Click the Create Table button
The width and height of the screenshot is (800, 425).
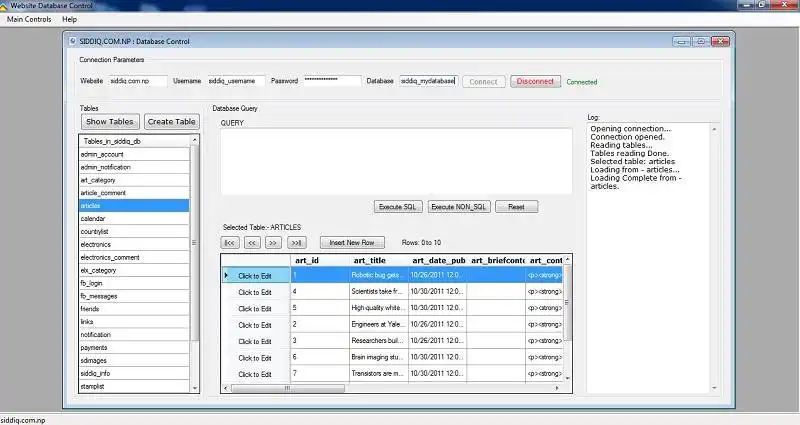[172, 121]
